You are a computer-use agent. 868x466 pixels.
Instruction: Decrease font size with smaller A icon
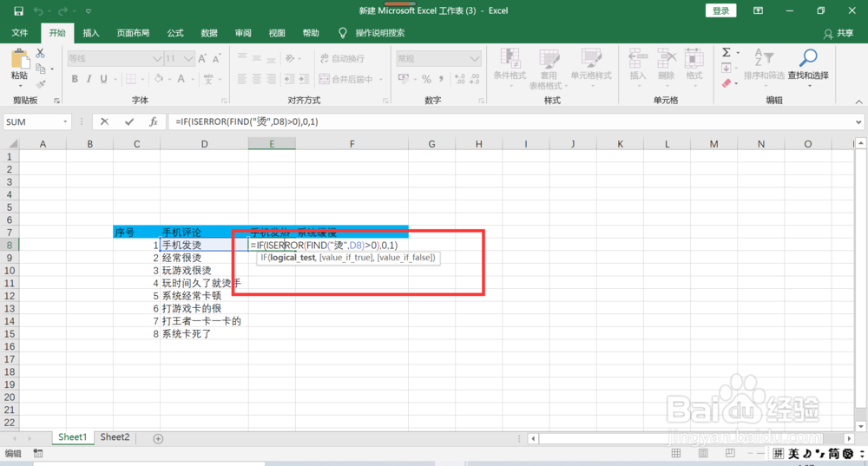point(216,59)
